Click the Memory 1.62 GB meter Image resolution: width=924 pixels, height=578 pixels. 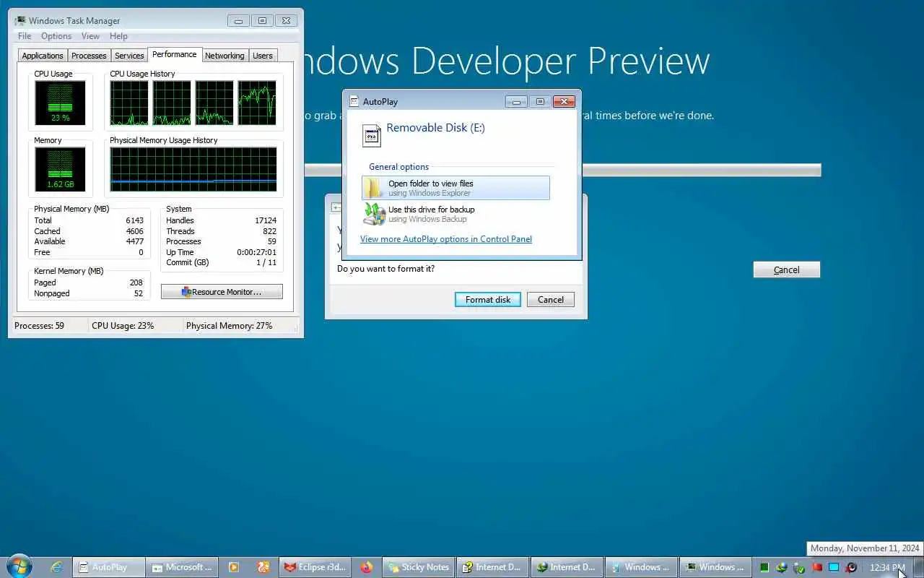tap(60, 169)
